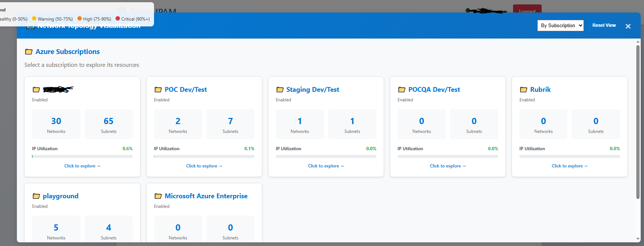Click to explore Staging Dev/Test
Image resolution: width=644 pixels, height=246 pixels.
tap(326, 166)
